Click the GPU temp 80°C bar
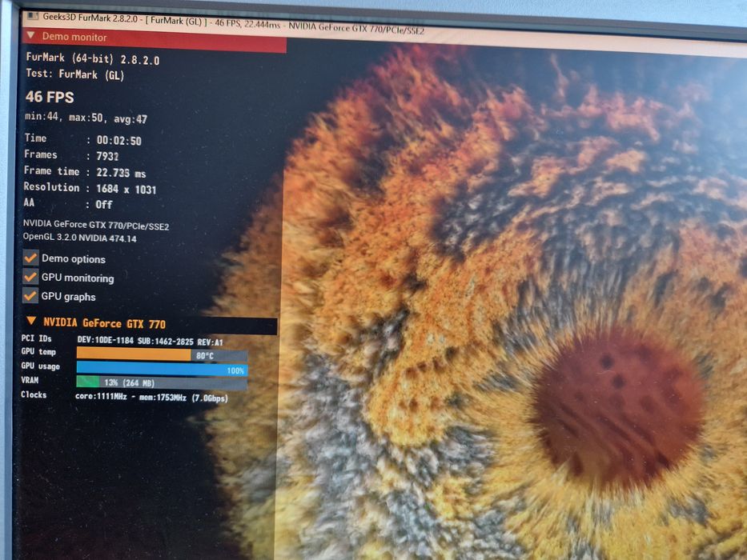Image resolution: width=747 pixels, height=560 pixels. coord(162,354)
